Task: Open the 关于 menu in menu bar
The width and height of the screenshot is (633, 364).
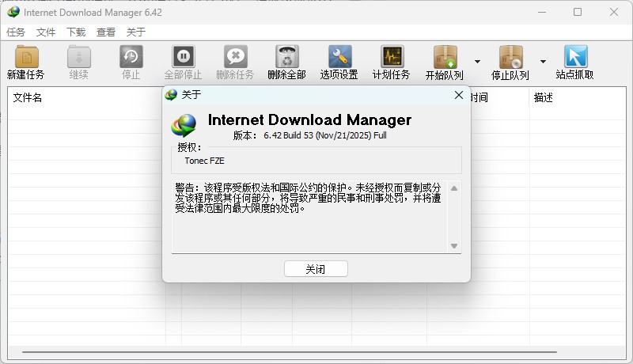Action: [x=135, y=32]
